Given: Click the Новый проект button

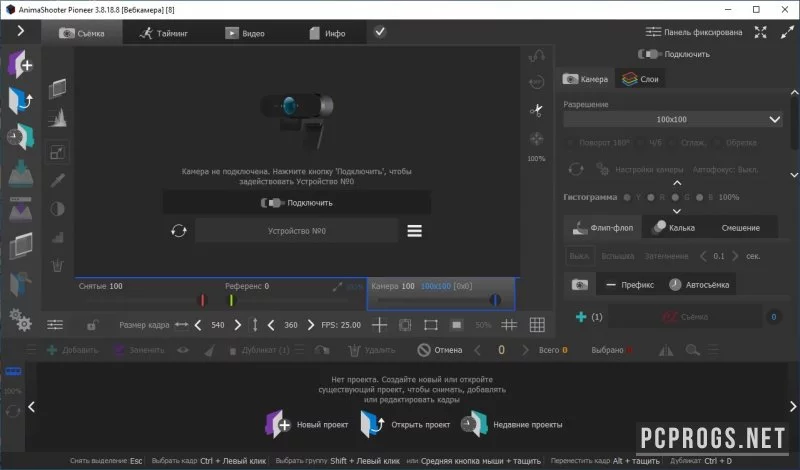Looking at the screenshot, I should (x=307, y=424).
